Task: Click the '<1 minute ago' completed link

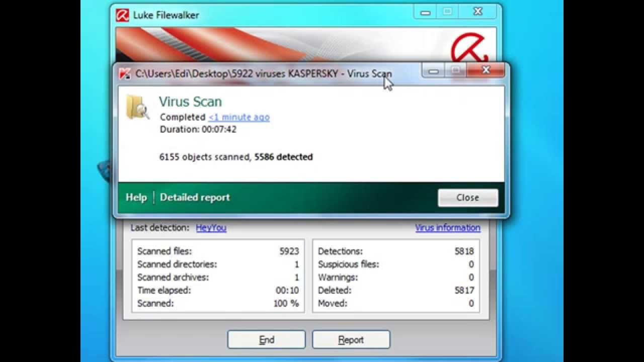Action: pos(239,117)
